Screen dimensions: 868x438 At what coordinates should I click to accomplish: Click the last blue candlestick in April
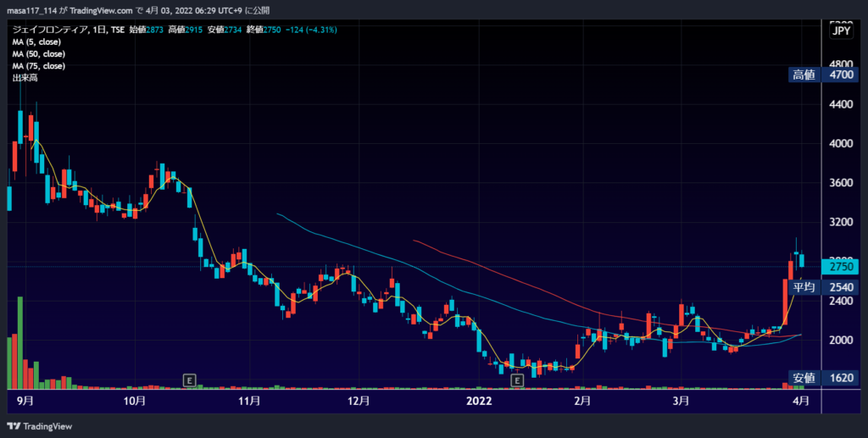click(802, 260)
